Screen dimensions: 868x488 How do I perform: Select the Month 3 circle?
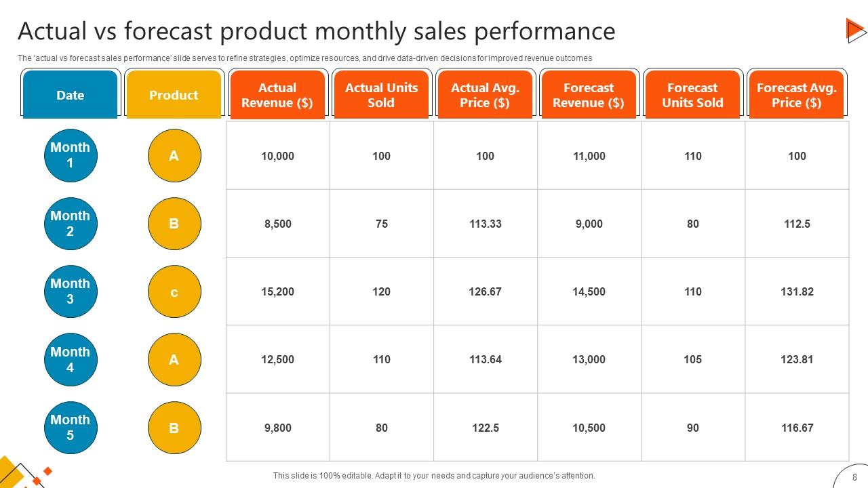(70, 291)
